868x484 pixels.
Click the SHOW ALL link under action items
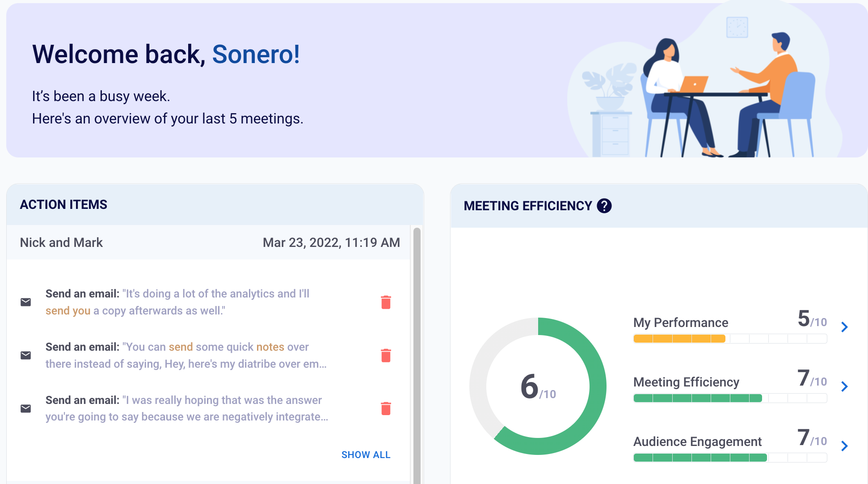366,454
